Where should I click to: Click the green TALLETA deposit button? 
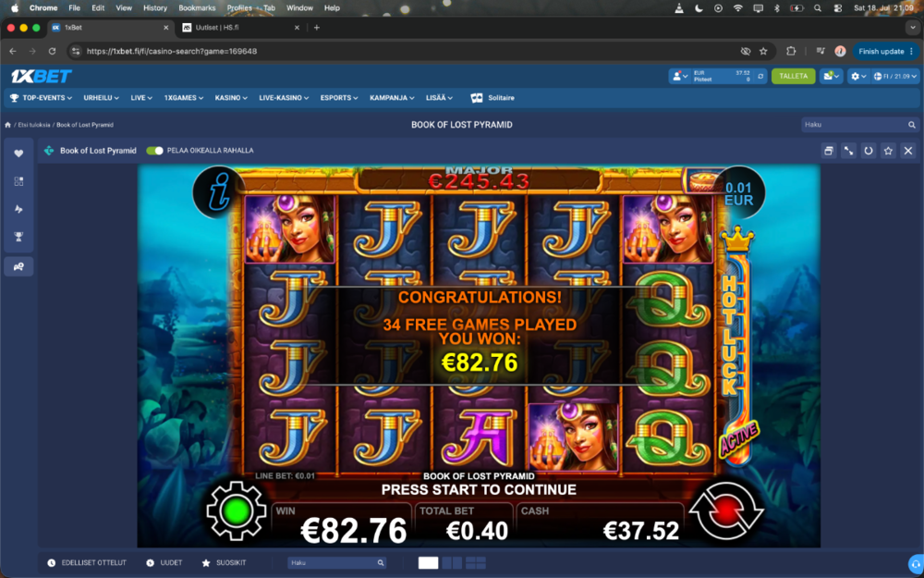coord(793,76)
